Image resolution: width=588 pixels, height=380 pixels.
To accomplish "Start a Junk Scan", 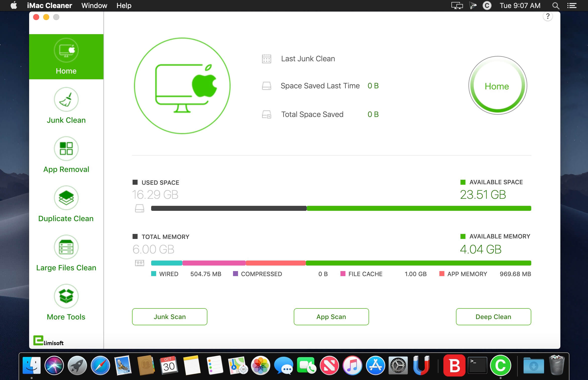I will coord(169,317).
